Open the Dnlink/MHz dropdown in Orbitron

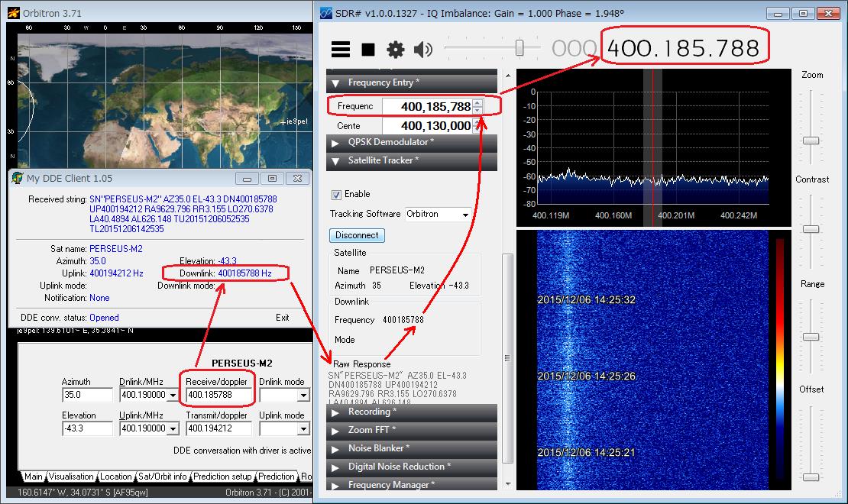tap(173, 396)
